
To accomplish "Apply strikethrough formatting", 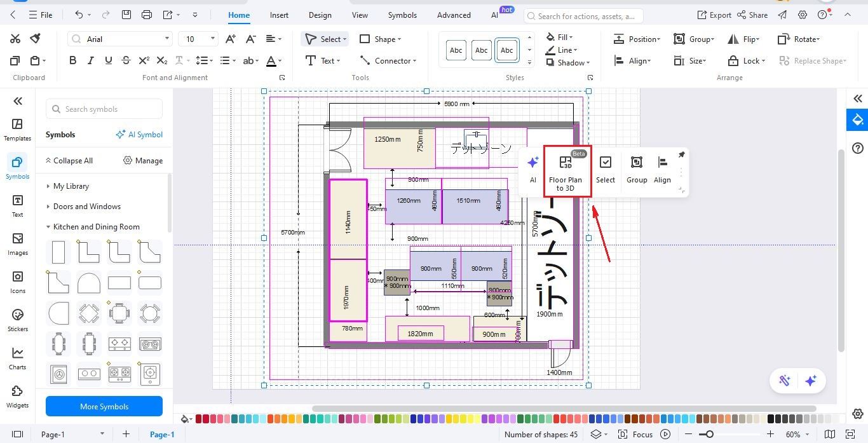I will (x=126, y=60).
